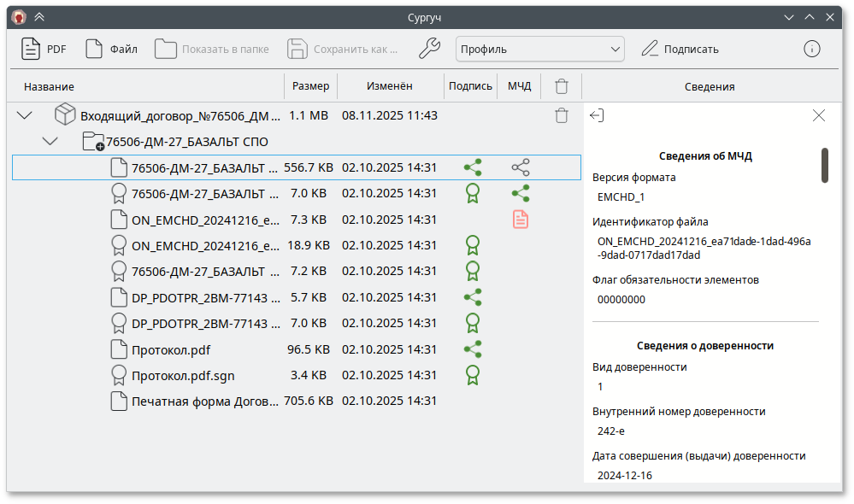This screenshot has height=504, width=854.
Task: Collapse the Входящий_договор package tree node
Action: pos(25,115)
